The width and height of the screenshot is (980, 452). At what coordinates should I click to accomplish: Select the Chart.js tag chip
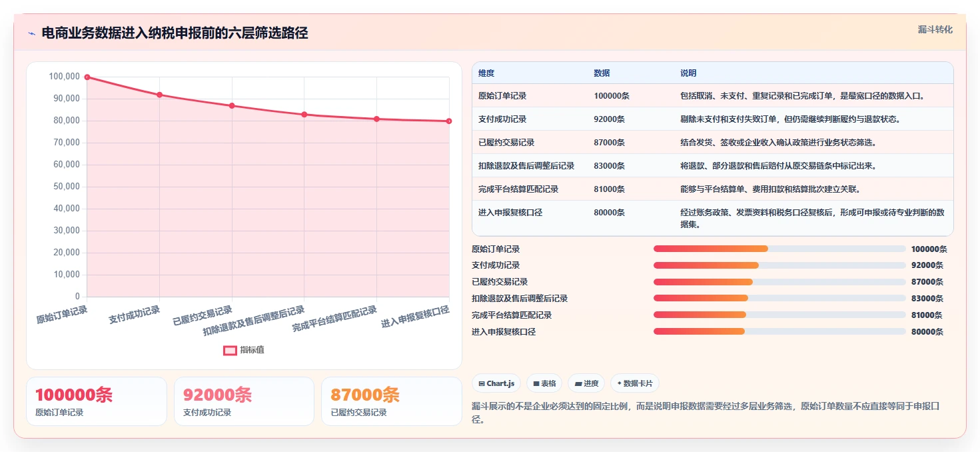tap(496, 383)
